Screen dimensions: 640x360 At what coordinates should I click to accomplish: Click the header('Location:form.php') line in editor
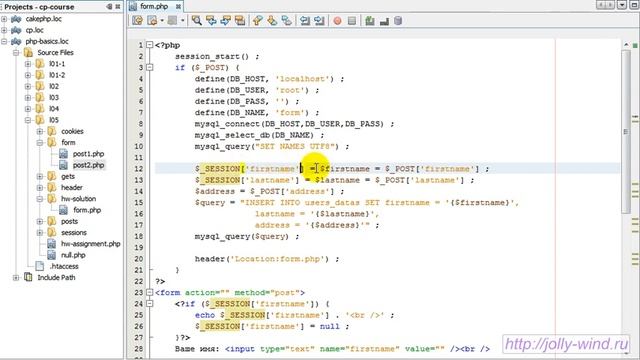coord(267,259)
